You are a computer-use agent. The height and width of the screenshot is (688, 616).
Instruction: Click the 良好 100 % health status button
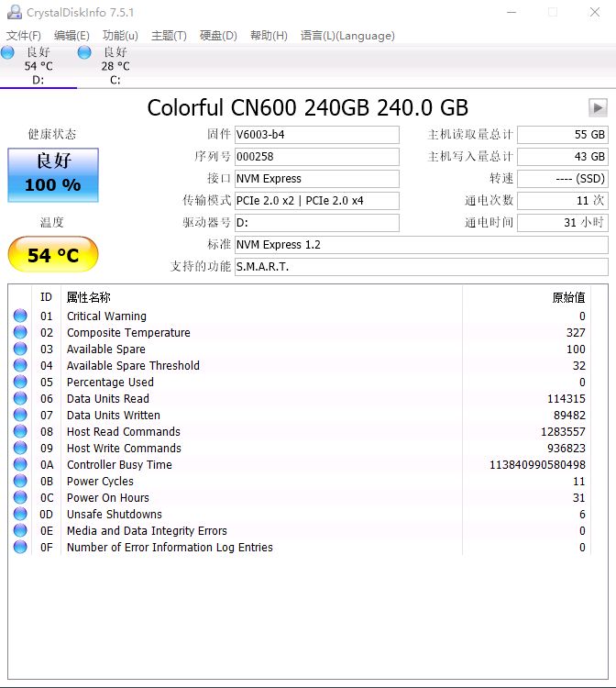[53, 174]
